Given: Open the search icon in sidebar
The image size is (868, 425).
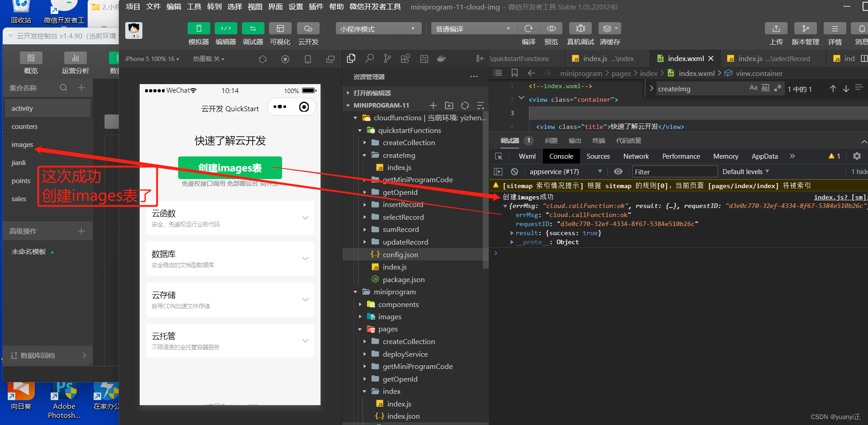Looking at the screenshot, I should [369, 58].
